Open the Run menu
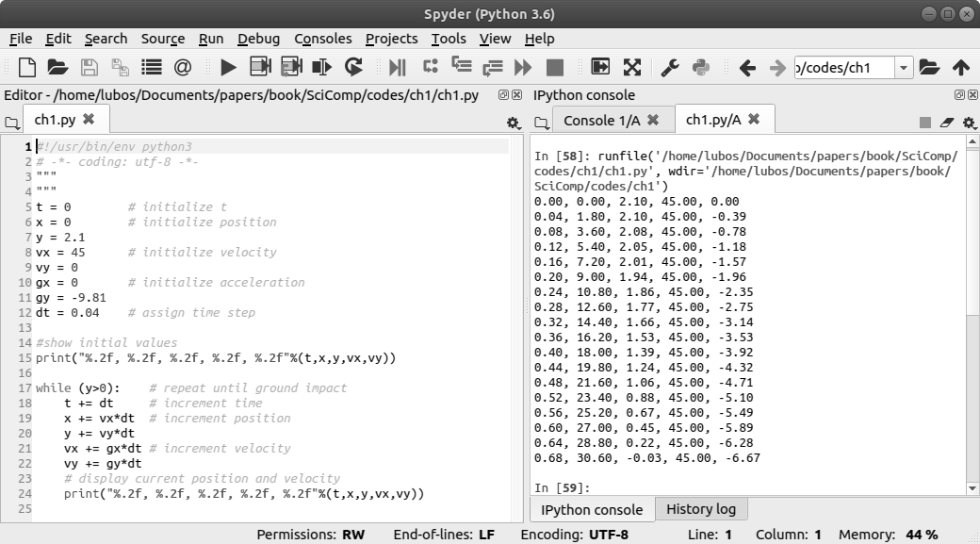The image size is (980, 544). [x=211, y=39]
